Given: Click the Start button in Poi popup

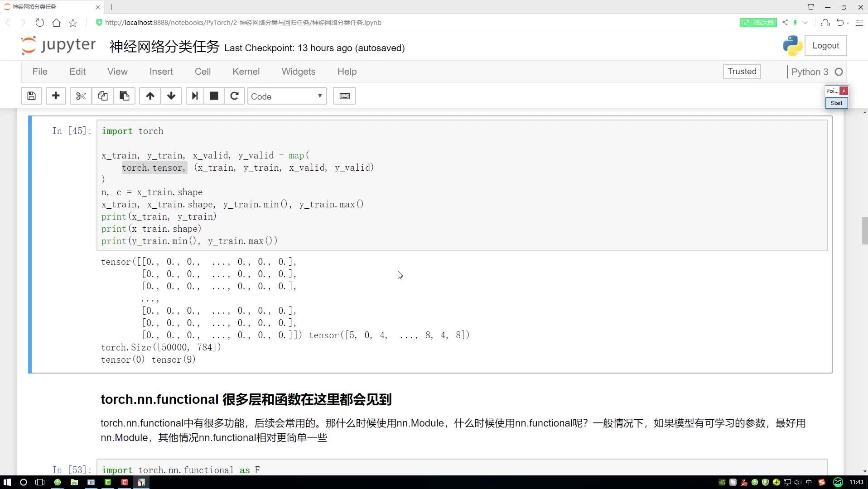Looking at the screenshot, I should 836,103.
